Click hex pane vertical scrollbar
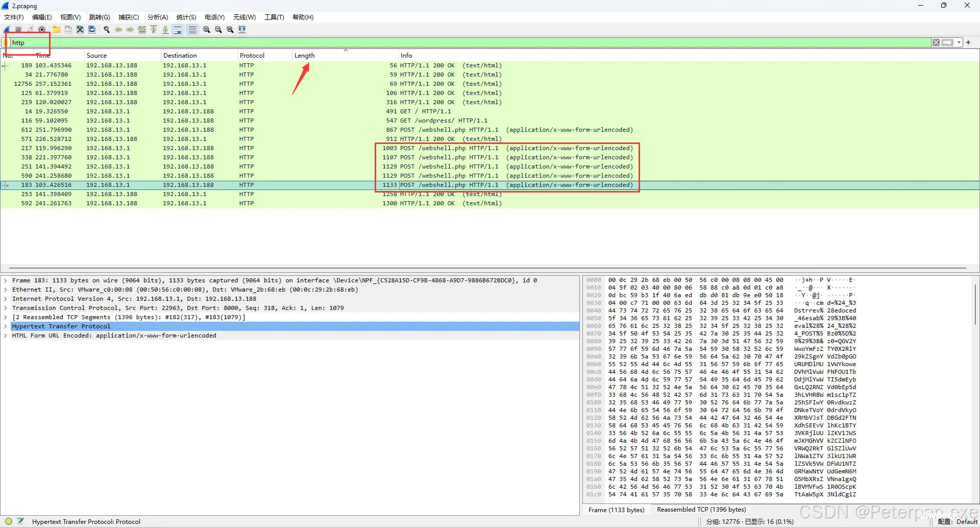 click(x=975, y=305)
